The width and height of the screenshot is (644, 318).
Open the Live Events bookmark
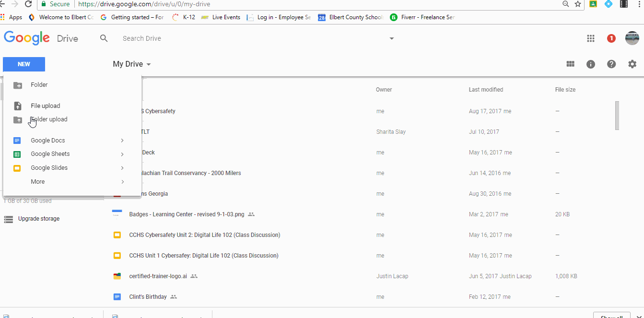[x=221, y=17]
